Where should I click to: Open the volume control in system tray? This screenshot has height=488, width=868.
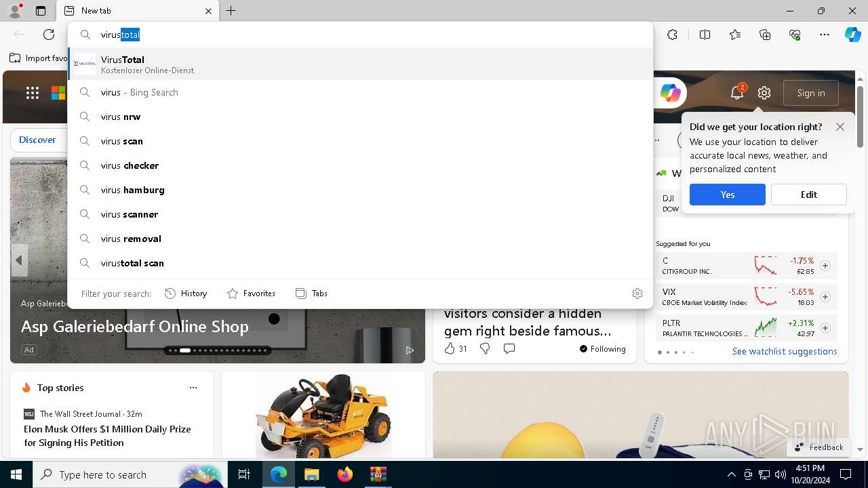pos(781,474)
